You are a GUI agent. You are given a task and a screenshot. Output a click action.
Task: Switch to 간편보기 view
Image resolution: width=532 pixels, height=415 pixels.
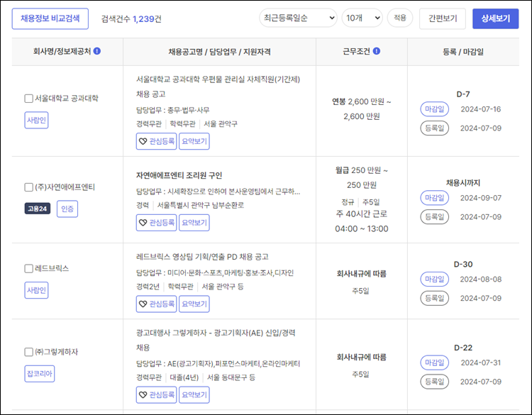pos(443,18)
